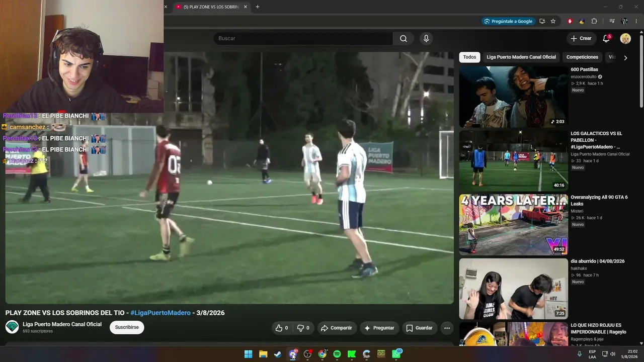Click the YouTube search magnifier button

pyautogui.click(x=404, y=39)
